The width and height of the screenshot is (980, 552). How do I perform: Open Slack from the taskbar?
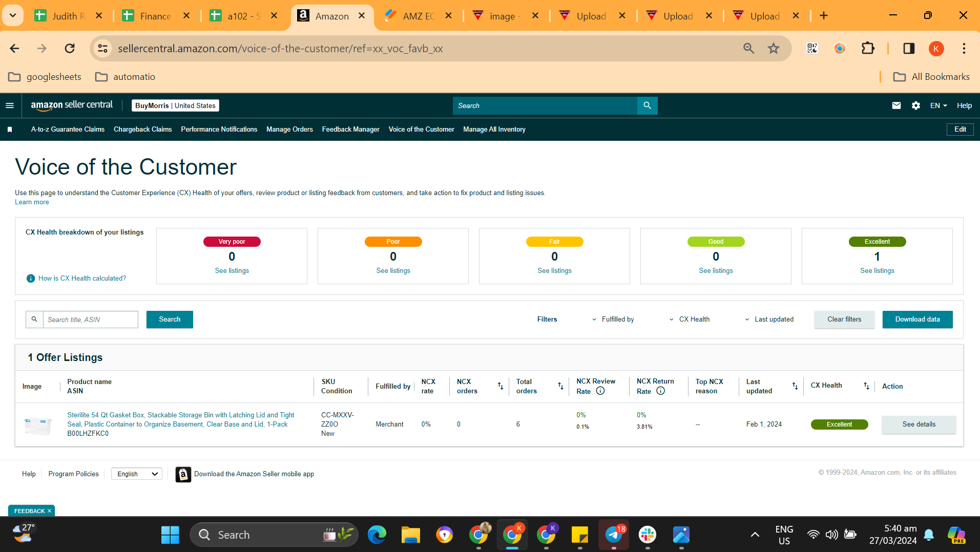648,535
